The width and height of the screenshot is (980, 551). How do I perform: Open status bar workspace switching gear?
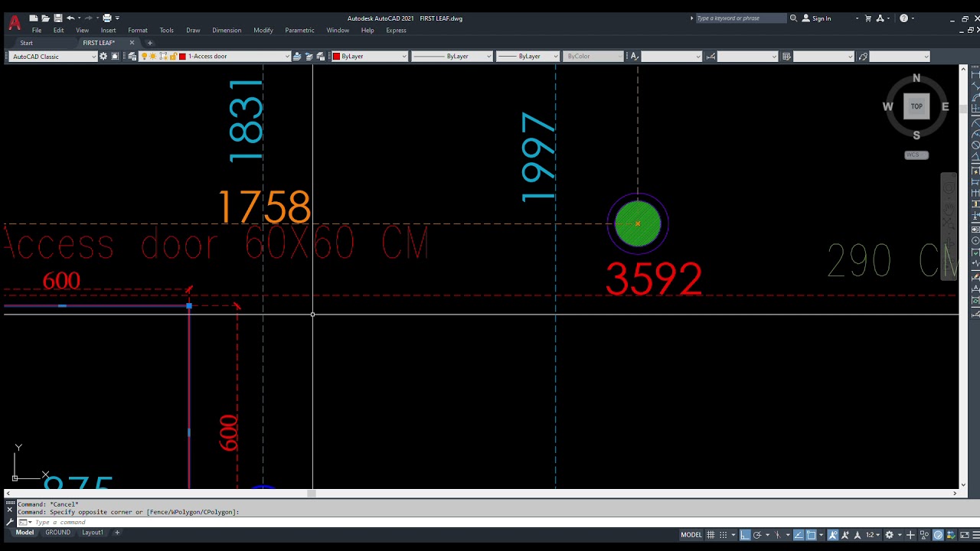pyautogui.click(x=890, y=535)
